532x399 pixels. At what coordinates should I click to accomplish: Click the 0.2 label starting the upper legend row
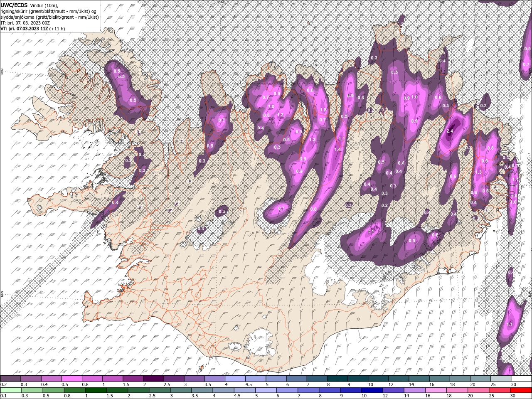tap(4, 384)
